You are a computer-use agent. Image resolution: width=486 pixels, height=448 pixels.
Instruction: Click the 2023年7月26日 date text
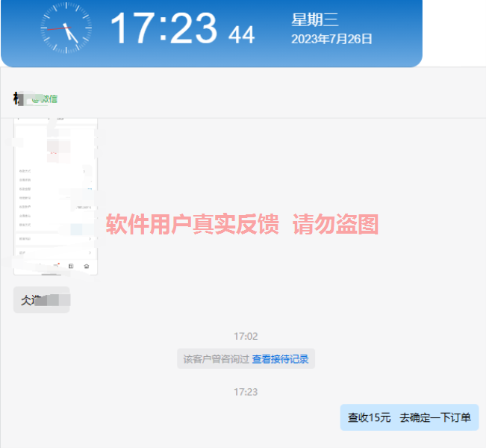331,39
